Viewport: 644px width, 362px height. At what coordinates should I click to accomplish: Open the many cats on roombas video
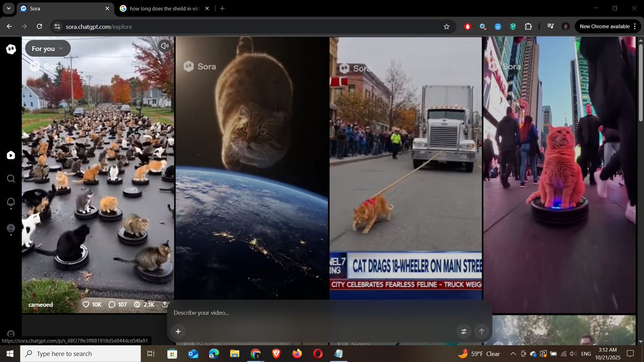click(98, 175)
